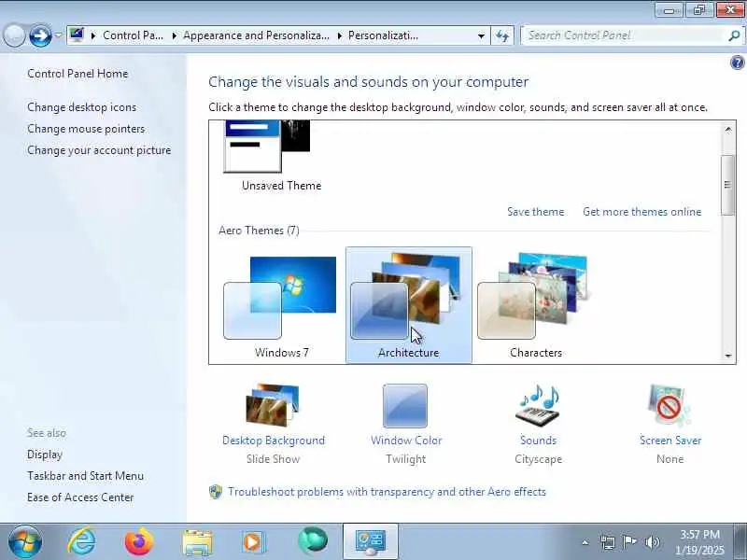Click the volume speaker tray icon
This screenshot has width=747, height=560.
pyautogui.click(x=652, y=542)
